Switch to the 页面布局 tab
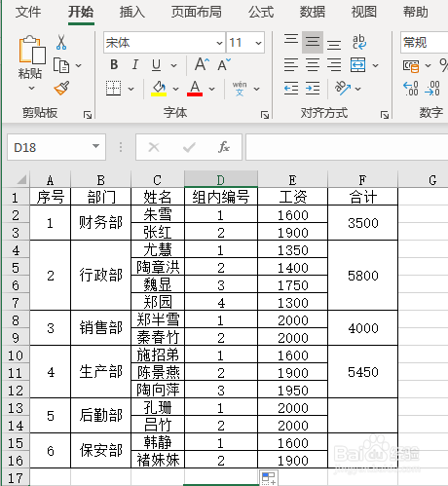Screen dimensions: 448x486 (197, 12)
